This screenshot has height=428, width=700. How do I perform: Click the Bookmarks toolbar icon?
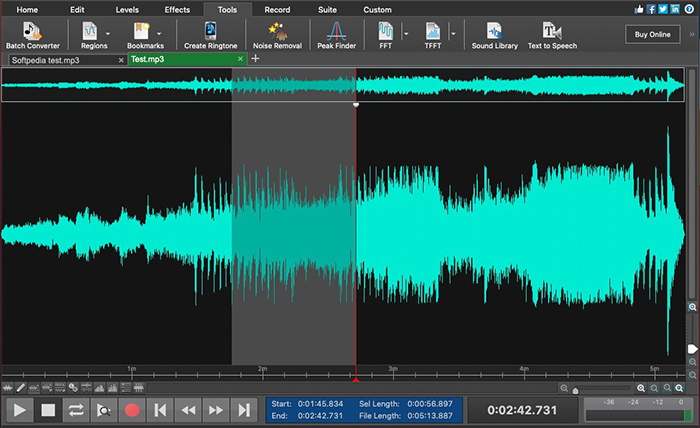(x=141, y=32)
